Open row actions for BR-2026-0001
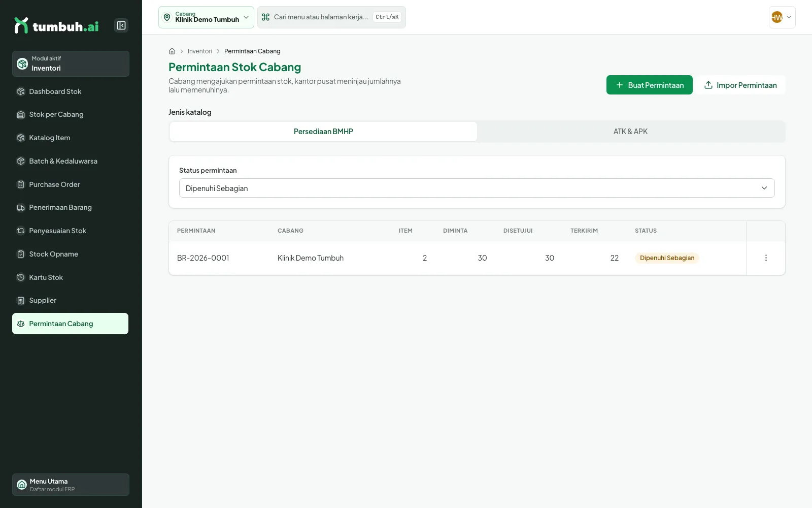Viewport: 812px width, 508px height. pos(766,258)
